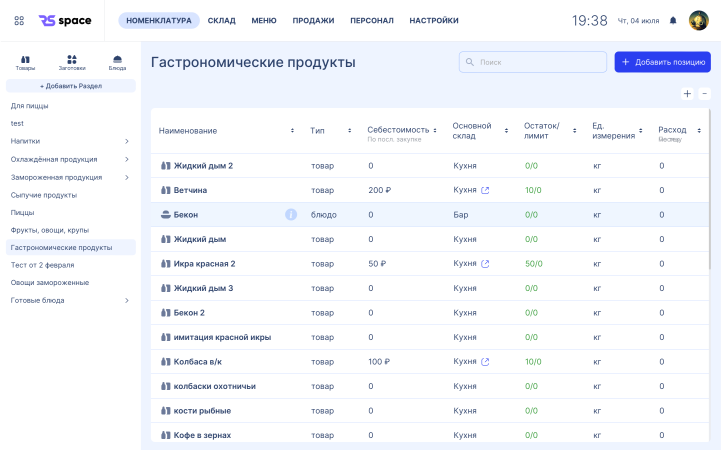Screen dimensions: 721x450
Task: Click the Добавить Раздел button
Action: pyautogui.click(x=71, y=86)
